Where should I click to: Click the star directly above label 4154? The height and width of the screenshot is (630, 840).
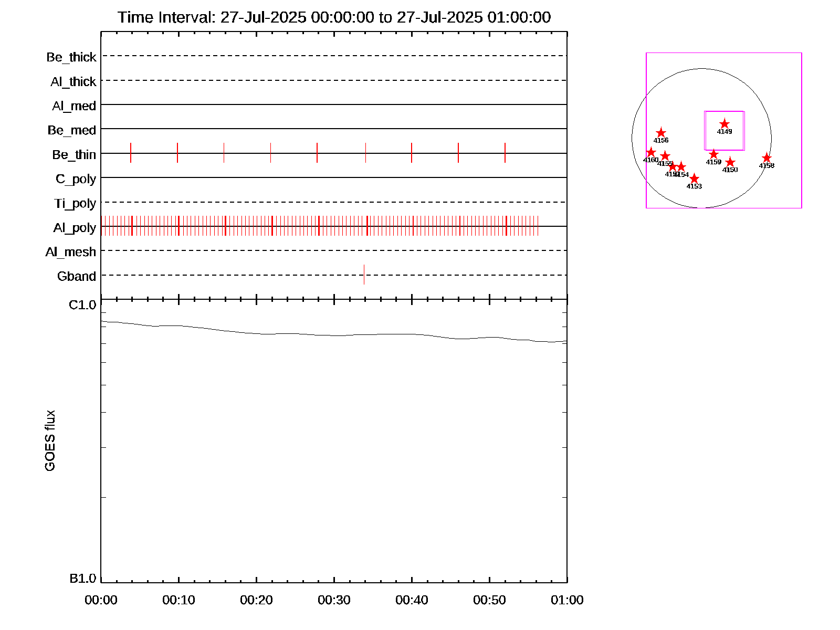[x=681, y=167]
